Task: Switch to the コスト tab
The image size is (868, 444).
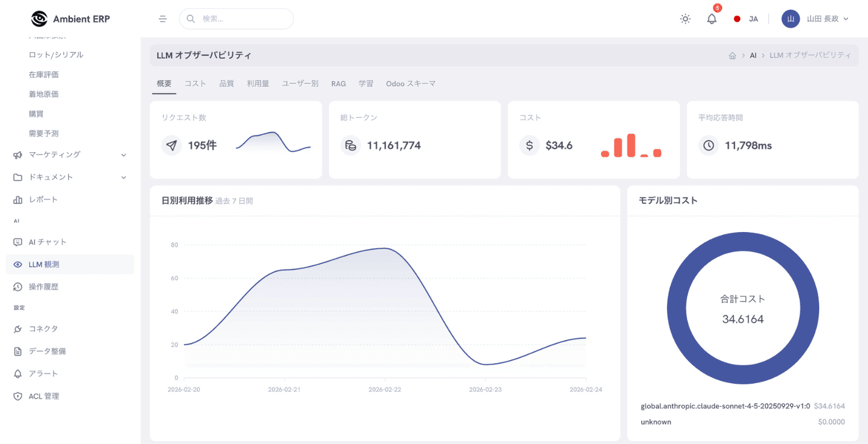Action: pyautogui.click(x=195, y=83)
